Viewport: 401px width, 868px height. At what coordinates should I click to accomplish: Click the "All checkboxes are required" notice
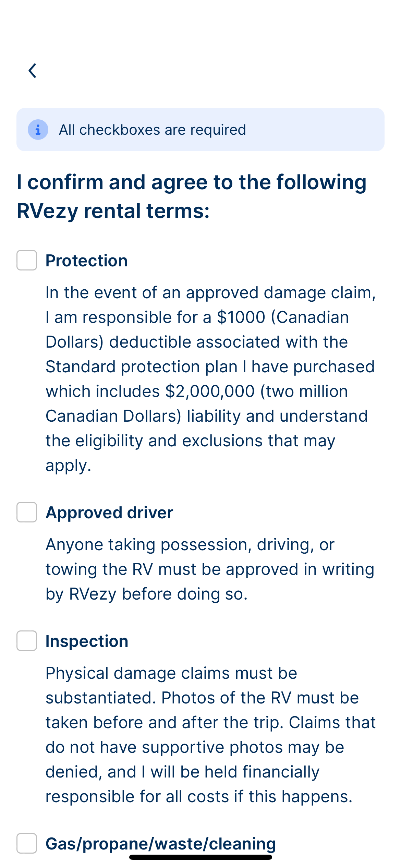[152, 130]
